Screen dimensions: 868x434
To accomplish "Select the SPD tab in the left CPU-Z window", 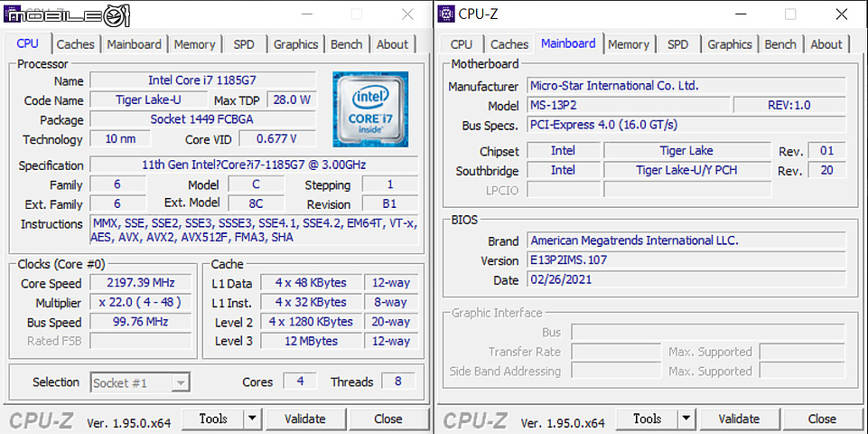I will (x=244, y=44).
